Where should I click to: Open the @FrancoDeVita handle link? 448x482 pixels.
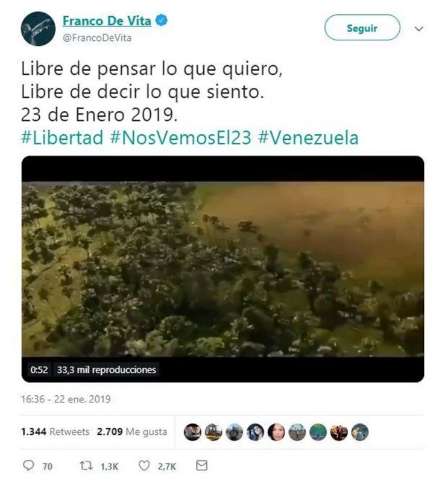coord(97,38)
